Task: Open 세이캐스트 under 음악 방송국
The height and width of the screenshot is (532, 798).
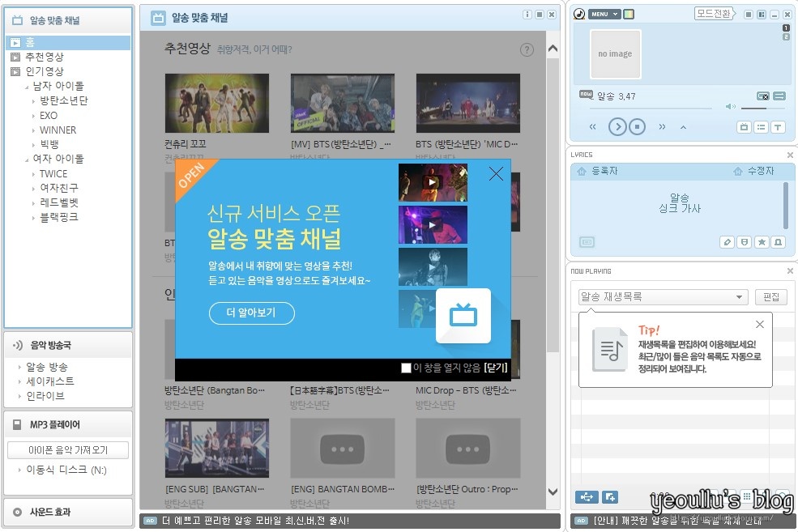Action: (x=50, y=381)
